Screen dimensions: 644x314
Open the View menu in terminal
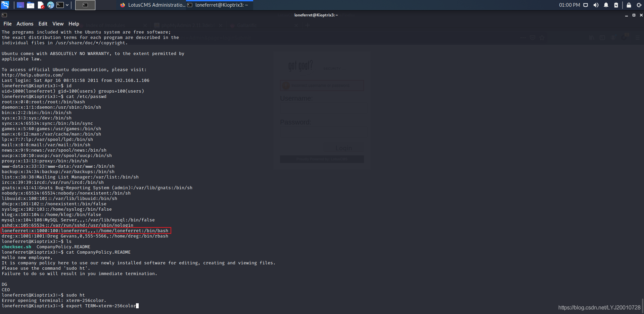[x=58, y=24]
